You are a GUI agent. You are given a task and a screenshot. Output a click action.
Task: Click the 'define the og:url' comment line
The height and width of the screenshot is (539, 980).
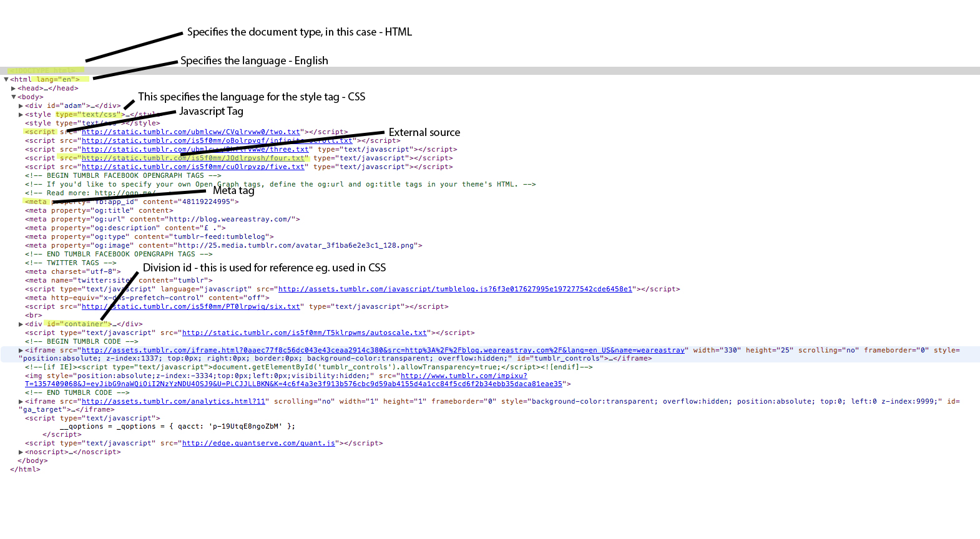pos(280,184)
